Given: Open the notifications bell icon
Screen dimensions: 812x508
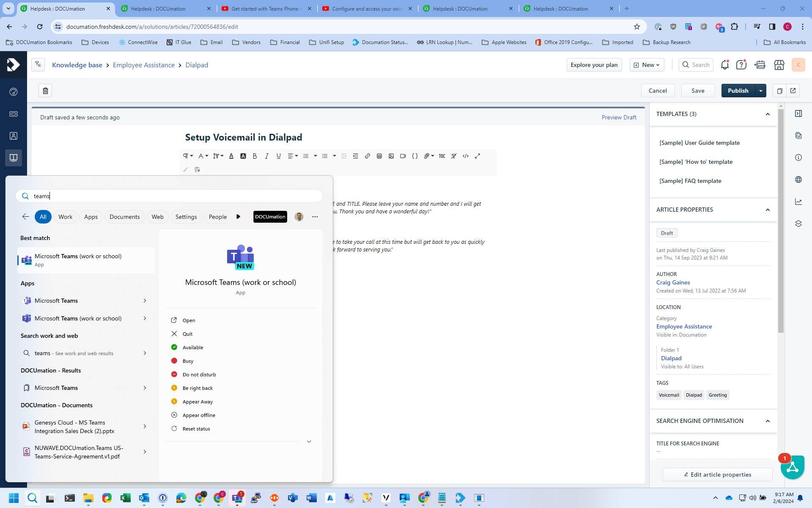Looking at the screenshot, I should [724, 65].
